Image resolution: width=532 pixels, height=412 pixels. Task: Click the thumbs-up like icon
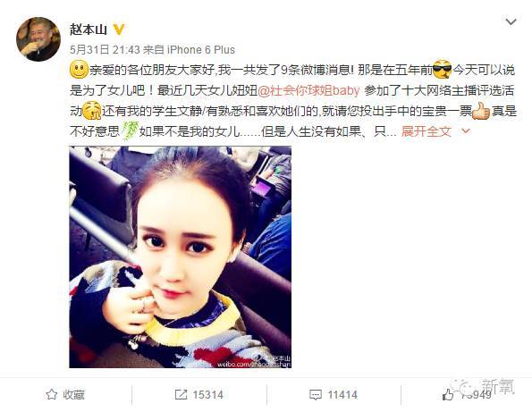tap(448, 394)
